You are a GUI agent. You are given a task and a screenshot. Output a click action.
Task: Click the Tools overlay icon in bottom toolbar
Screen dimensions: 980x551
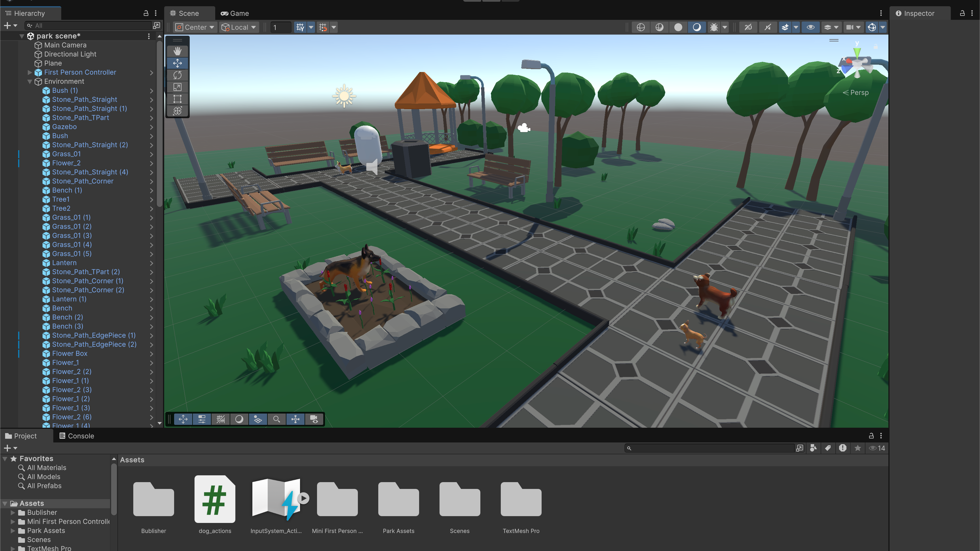pos(183,419)
